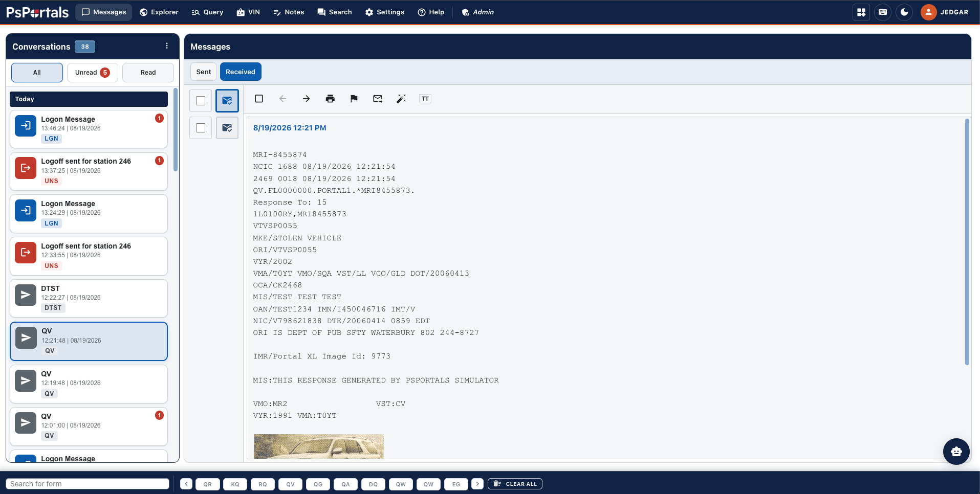980x494 pixels.
Task: Open the RQ form shortcut
Action: [x=263, y=484]
